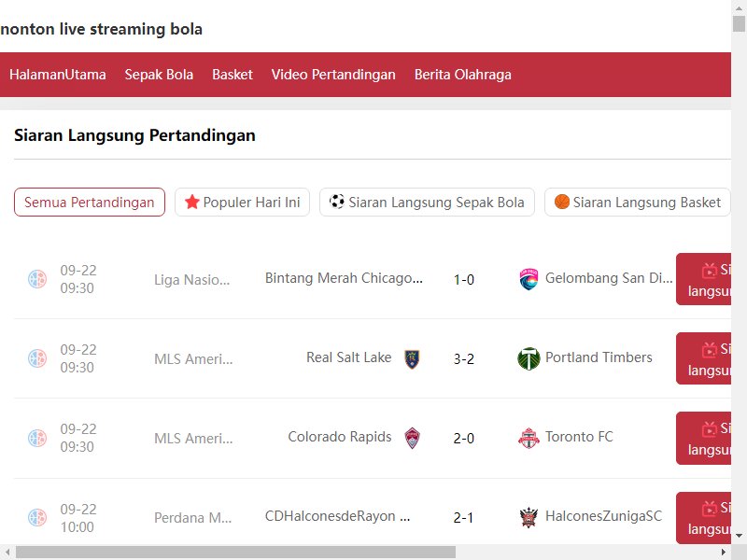747x560 pixels.
Task: Go to Video Pertandingan page
Action: [x=333, y=75]
